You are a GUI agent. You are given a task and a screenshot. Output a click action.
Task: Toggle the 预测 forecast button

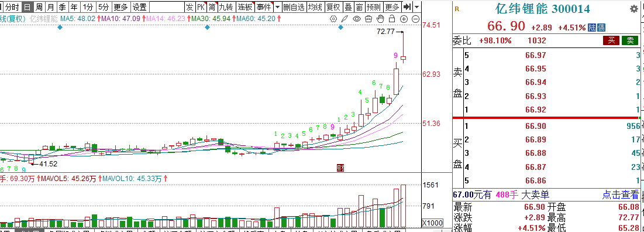[374, 7]
